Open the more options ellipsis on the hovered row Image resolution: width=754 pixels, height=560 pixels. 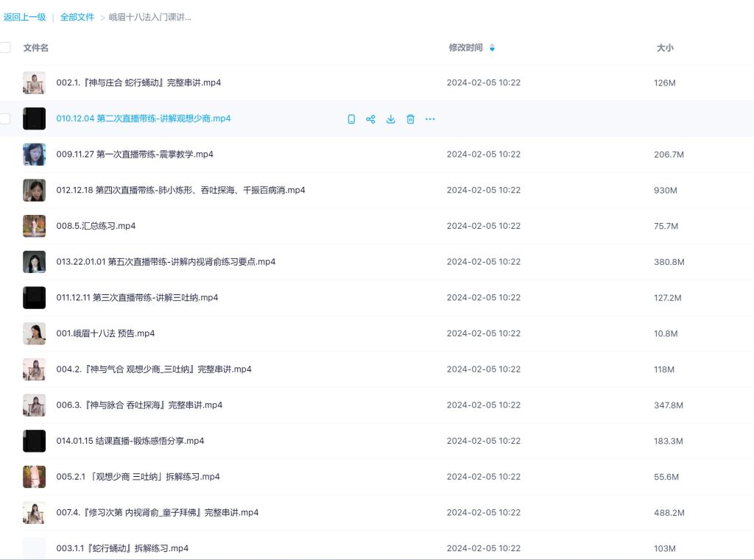430,118
